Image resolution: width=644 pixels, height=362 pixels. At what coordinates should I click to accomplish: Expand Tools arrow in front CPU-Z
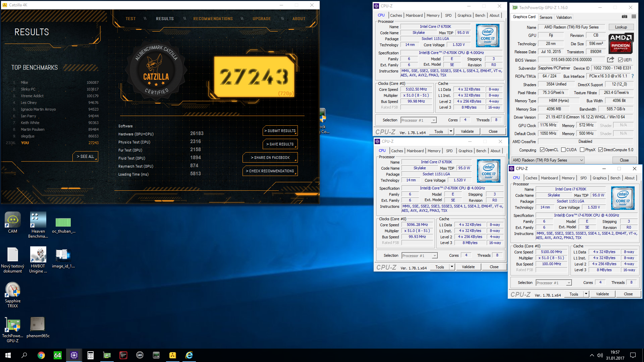click(586, 294)
